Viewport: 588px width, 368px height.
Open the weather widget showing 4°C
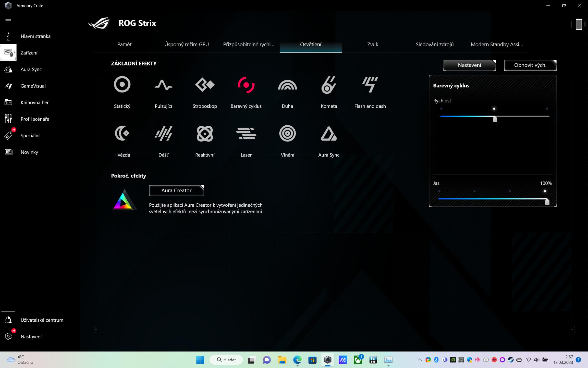tap(20, 360)
